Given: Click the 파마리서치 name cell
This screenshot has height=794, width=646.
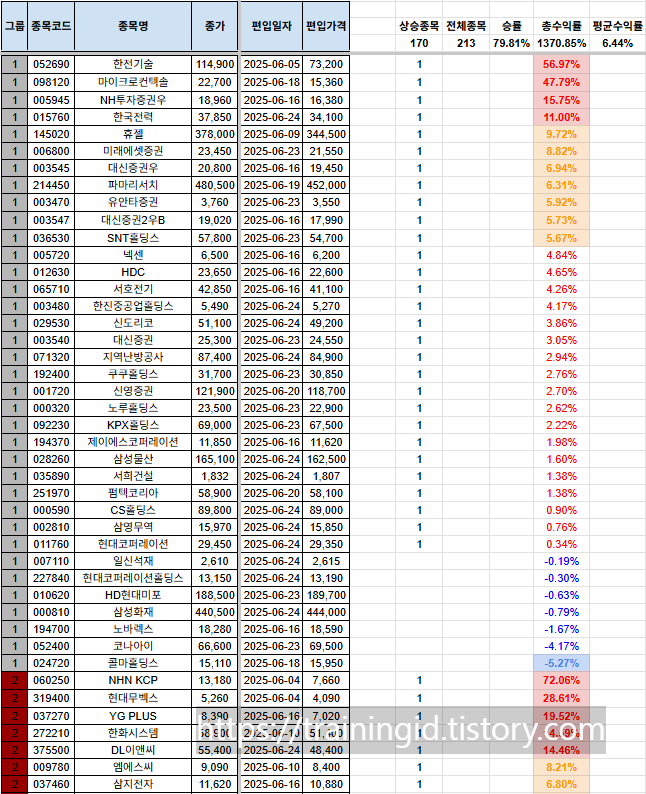Looking at the screenshot, I should tap(133, 185).
